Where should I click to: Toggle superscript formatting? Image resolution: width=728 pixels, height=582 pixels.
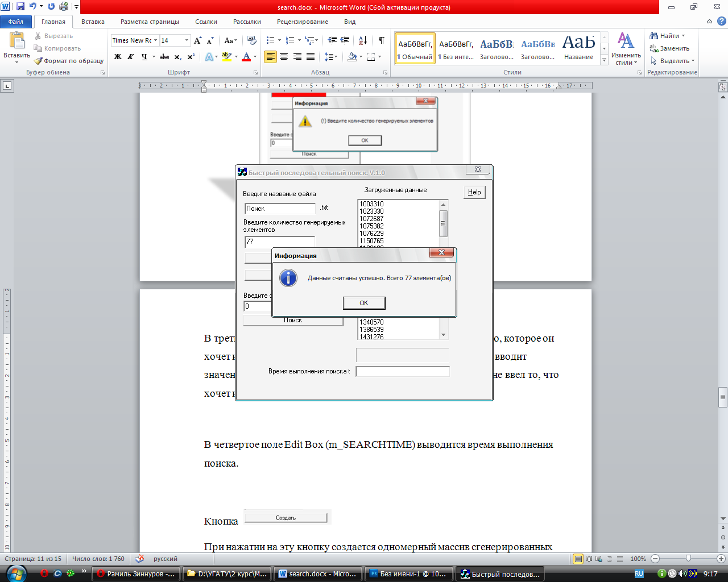[191, 57]
